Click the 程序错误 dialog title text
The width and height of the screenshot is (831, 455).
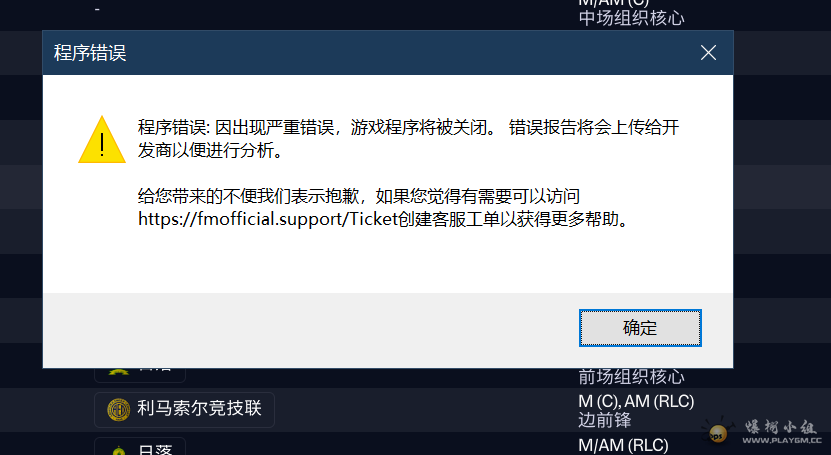[90, 53]
